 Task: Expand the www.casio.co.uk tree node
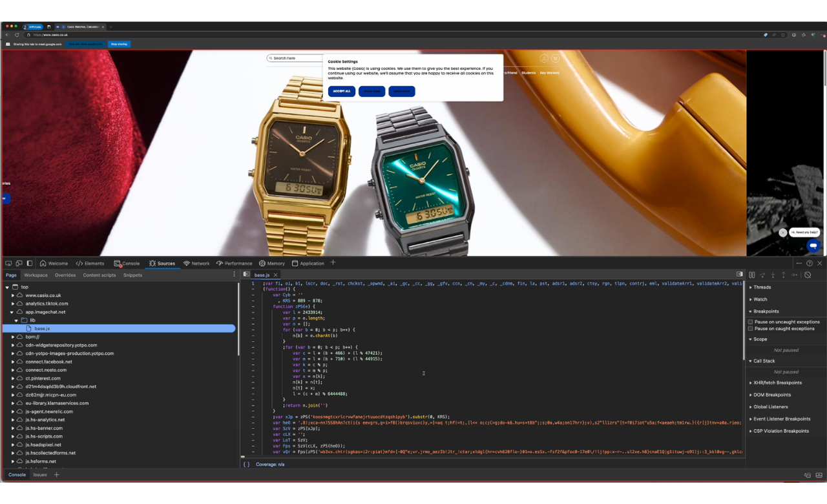click(x=13, y=295)
